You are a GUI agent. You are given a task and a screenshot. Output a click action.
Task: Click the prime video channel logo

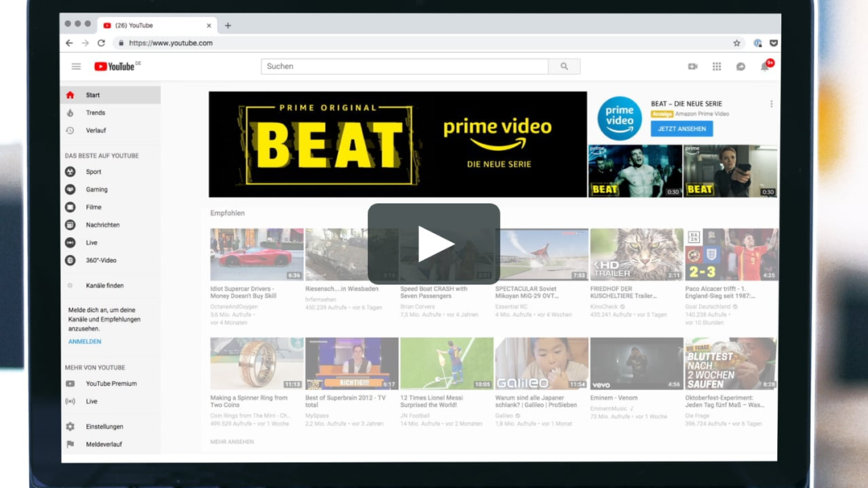pos(619,118)
